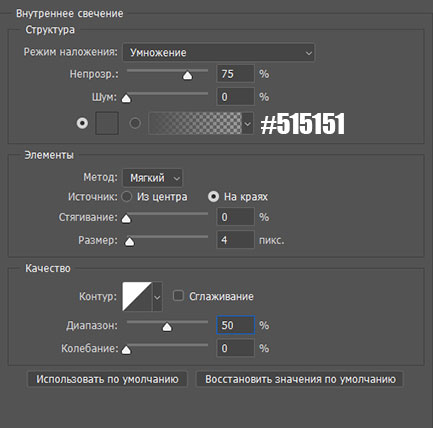This screenshot has height=428, width=433.
Task: Expand the gradient picker arrow
Action: (x=247, y=123)
